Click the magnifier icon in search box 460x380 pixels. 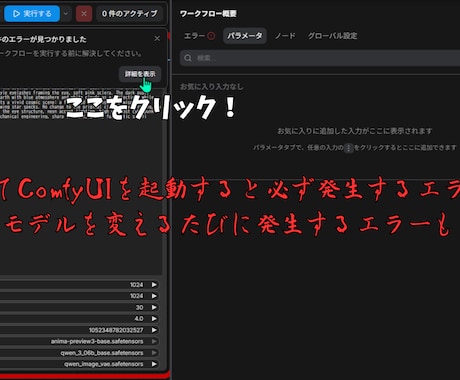pyautogui.click(x=188, y=58)
